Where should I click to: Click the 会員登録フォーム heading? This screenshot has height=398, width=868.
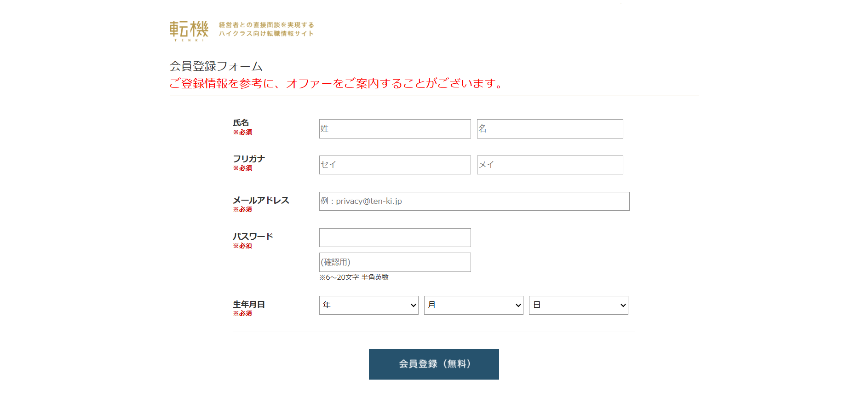[216, 66]
